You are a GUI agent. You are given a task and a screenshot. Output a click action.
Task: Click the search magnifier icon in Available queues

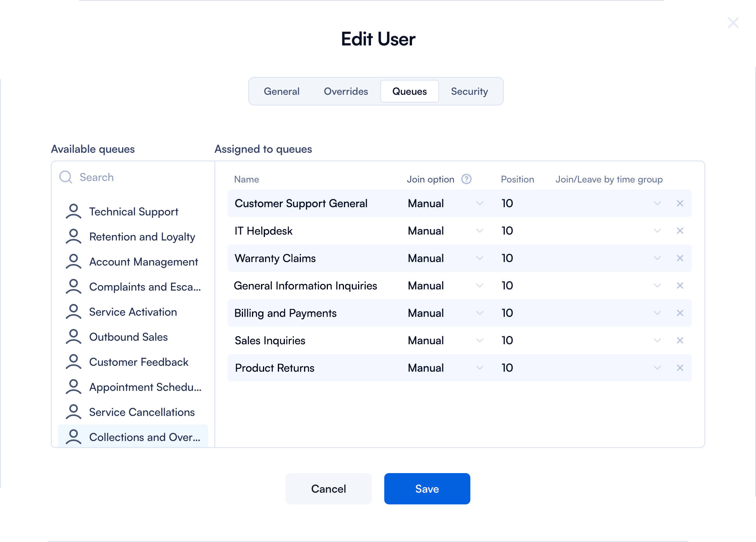(66, 177)
